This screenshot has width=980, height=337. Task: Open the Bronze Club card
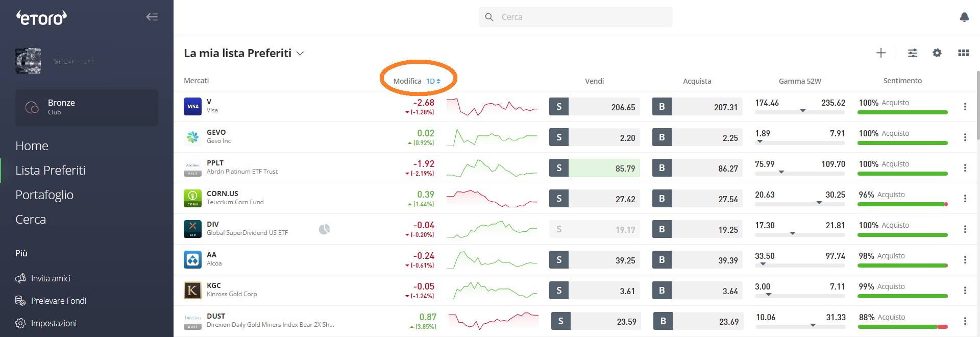[x=87, y=107]
